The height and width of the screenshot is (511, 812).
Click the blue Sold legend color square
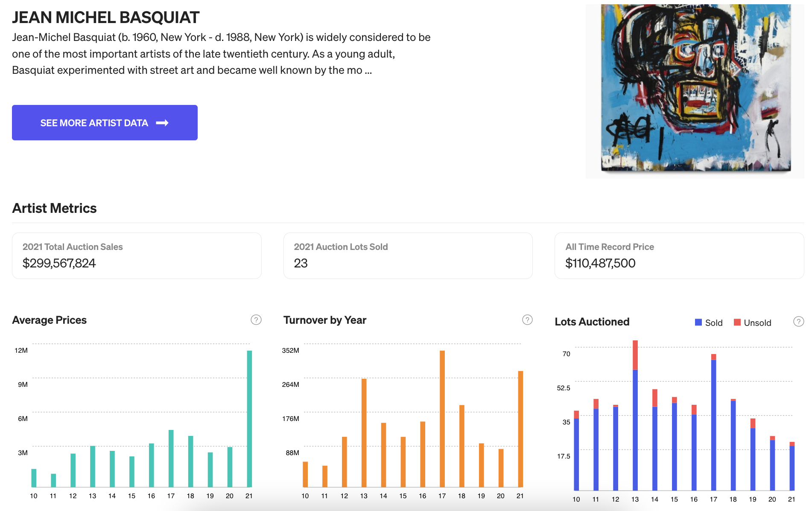[698, 322]
